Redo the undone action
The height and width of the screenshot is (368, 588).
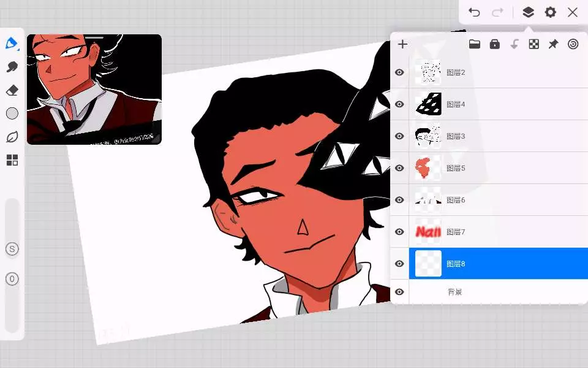[497, 12]
